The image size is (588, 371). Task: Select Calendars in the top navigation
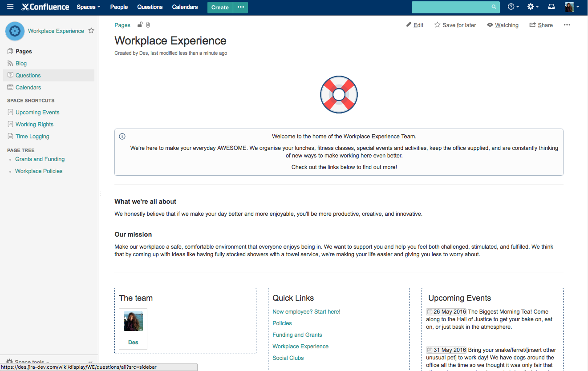click(x=185, y=7)
